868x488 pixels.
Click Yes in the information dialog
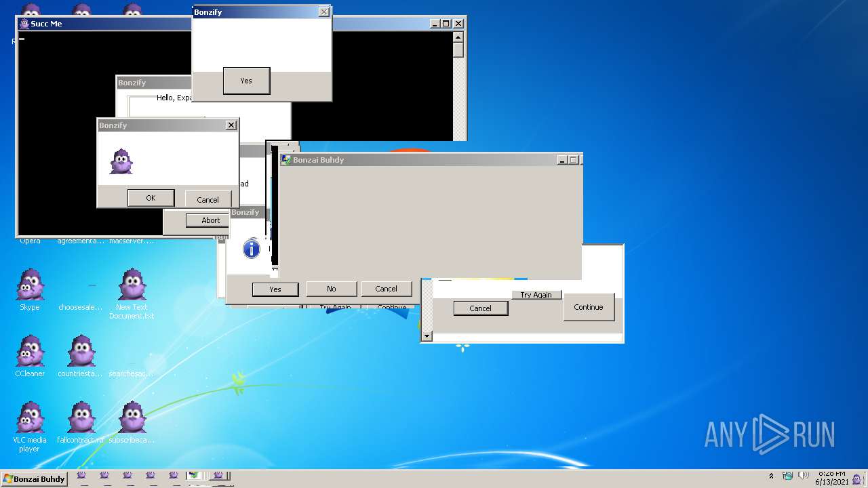[275, 289]
